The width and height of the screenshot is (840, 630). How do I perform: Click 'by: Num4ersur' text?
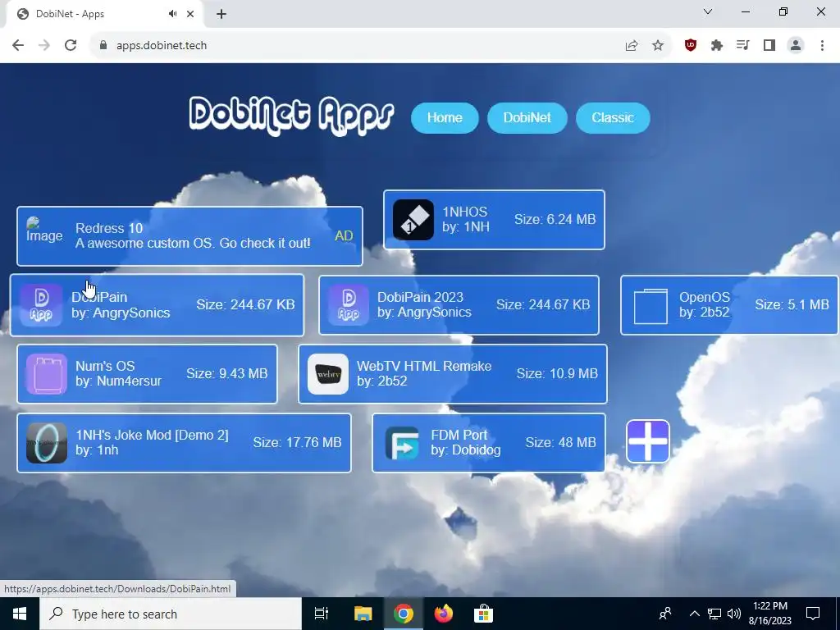pyautogui.click(x=118, y=381)
